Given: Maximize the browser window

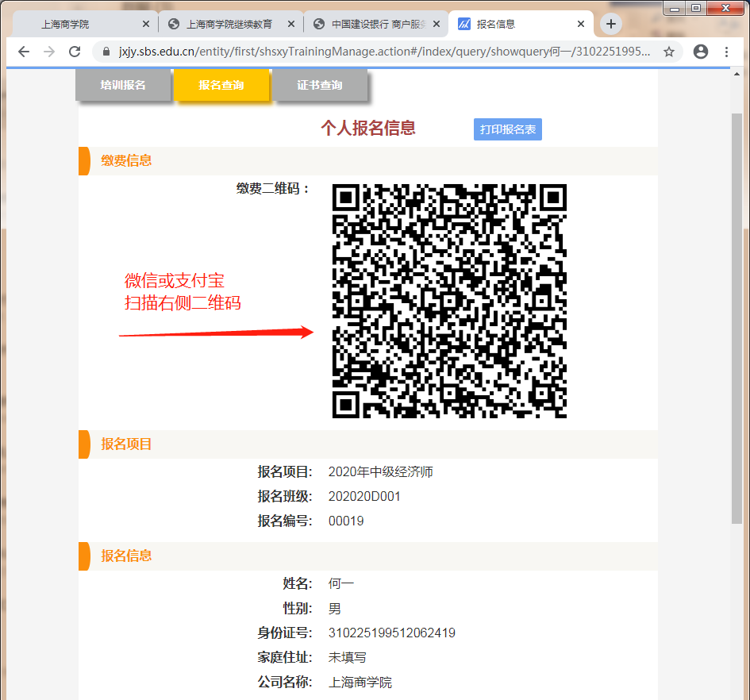Looking at the screenshot, I should pos(696,8).
